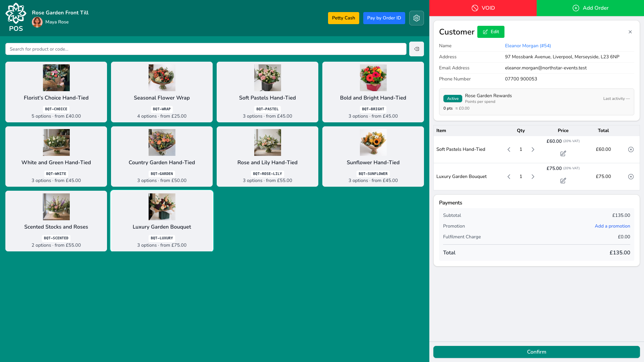Click '5 options · from £40.00' text
Viewport: 644px width, 362px height.
tap(56, 116)
